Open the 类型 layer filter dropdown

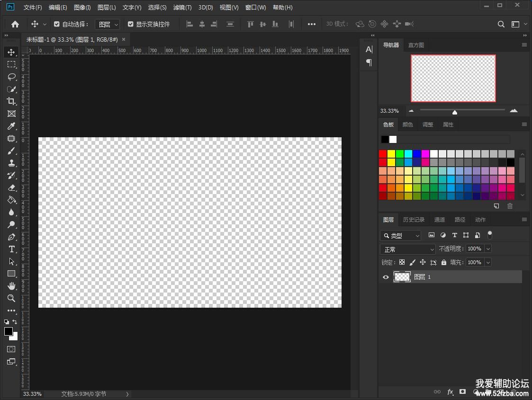(401, 235)
